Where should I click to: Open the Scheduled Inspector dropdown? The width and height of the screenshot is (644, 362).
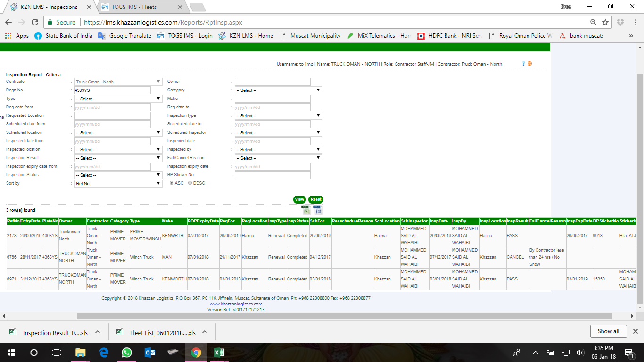pos(278,133)
